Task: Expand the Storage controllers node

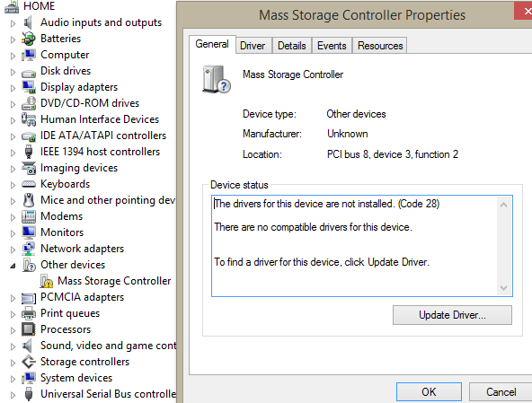Action: (x=13, y=363)
